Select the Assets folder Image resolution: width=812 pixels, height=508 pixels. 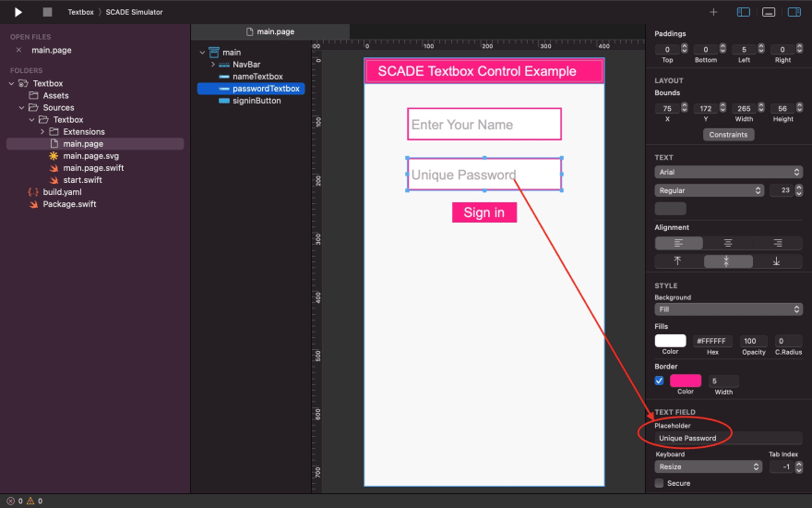(55, 95)
